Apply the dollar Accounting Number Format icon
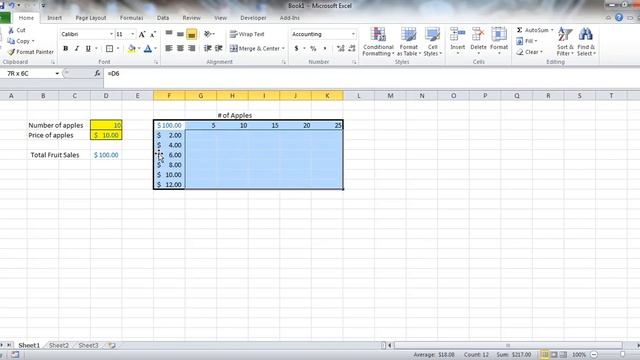This screenshot has height=360, width=640. pyautogui.click(x=297, y=49)
